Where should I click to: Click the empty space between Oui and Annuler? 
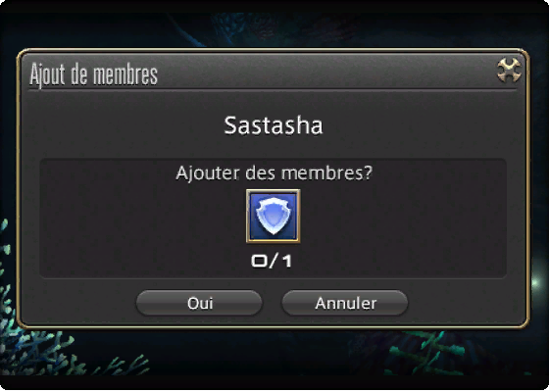pyautogui.click(x=272, y=303)
